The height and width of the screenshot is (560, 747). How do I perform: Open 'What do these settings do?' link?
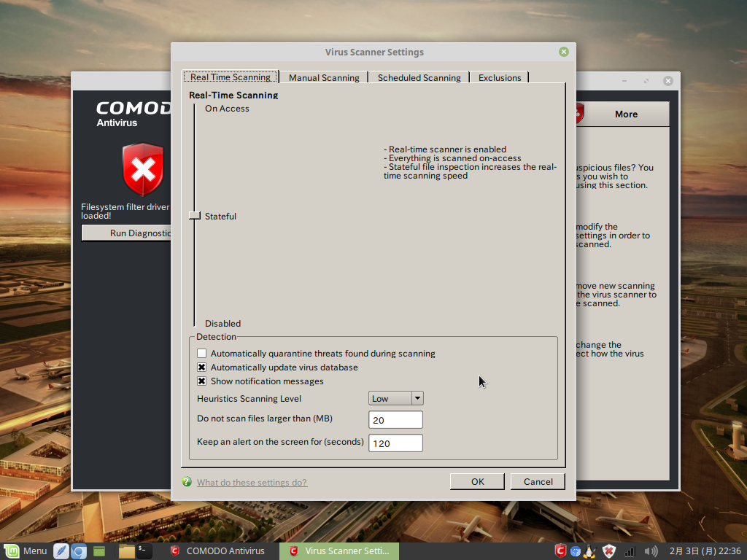click(x=252, y=483)
